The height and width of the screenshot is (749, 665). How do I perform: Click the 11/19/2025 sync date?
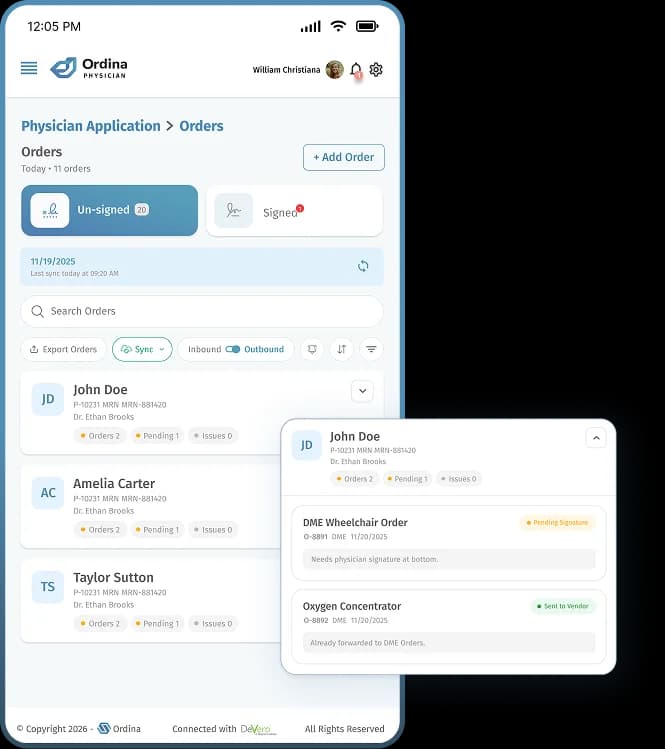pyautogui.click(x=53, y=261)
